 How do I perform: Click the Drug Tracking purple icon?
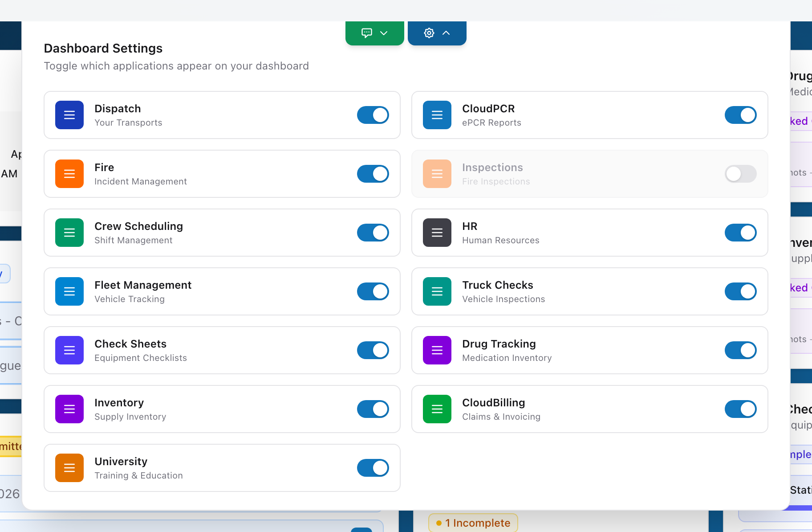point(437,350)
